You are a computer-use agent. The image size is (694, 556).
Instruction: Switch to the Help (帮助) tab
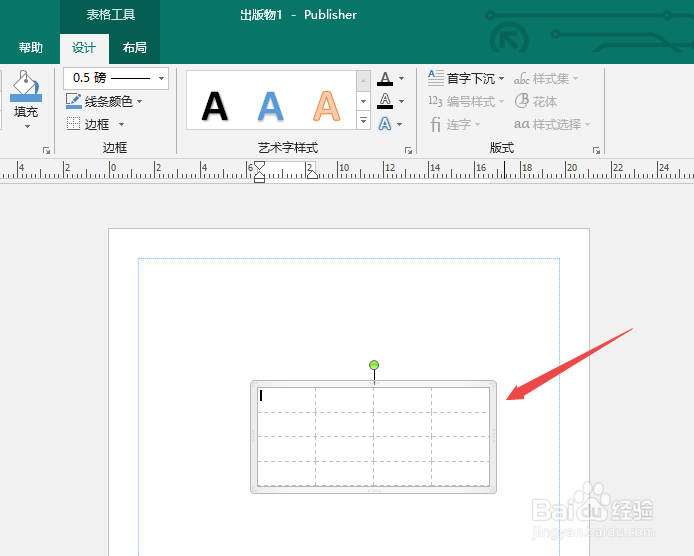31,47
